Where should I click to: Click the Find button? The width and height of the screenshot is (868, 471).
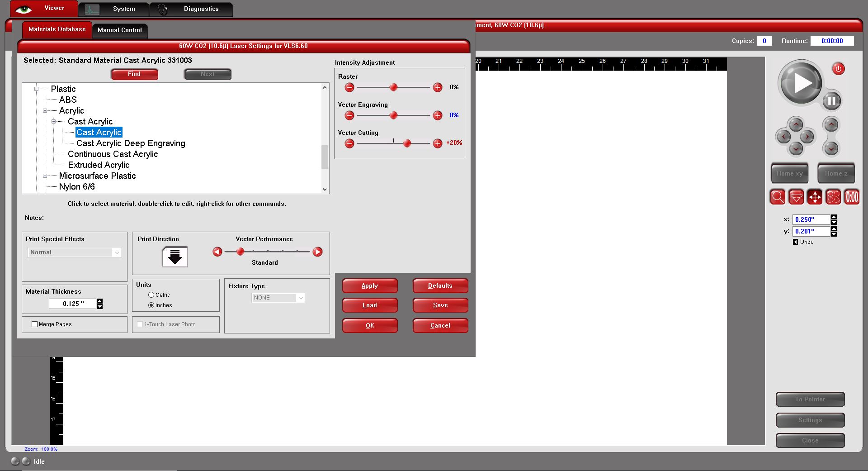point(134,74)
